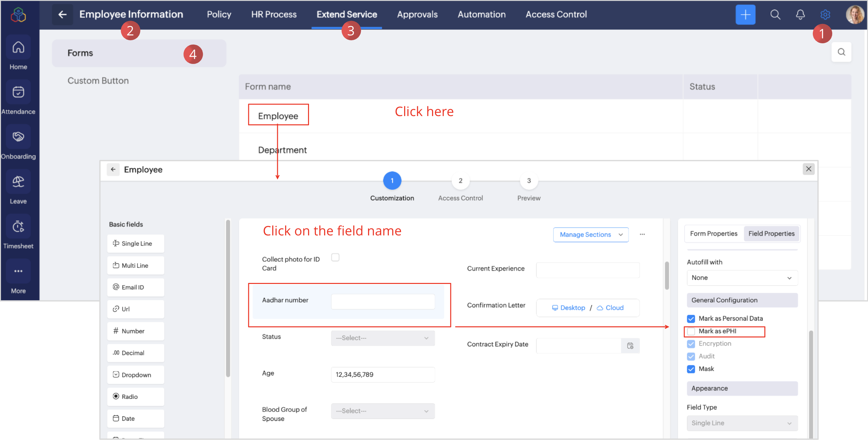Expand the Manage Sections dropdown
The width and height of the screenshot is (868, 440).
click(591, 235)
